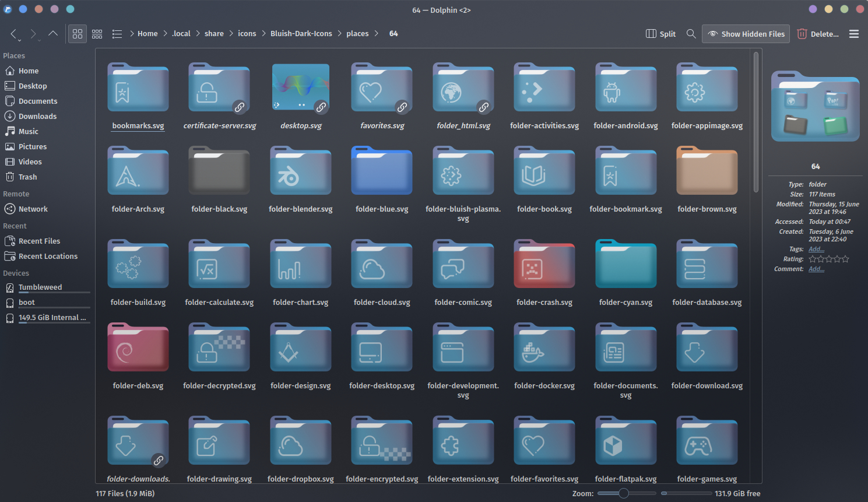The width and height of the screenshot is (868, 502).
Task: Click Add... next to Tags
Action: [x=816, y=249]
